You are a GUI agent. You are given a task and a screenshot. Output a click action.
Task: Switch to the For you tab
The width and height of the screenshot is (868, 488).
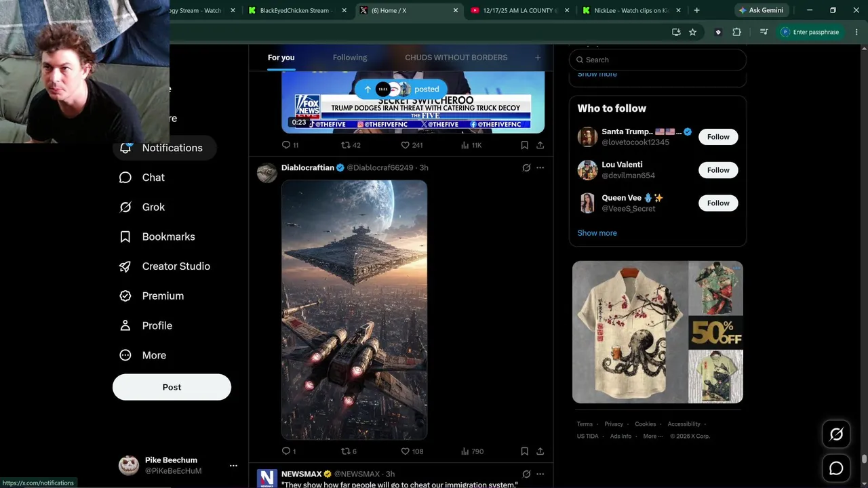point(281,58)
